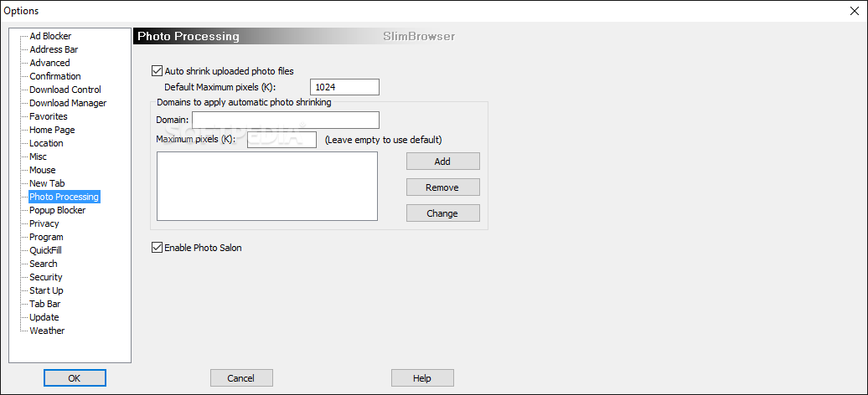The height and width of the screenshot is (395, 868).
Task: Click the Remove button
Action: (443, 187)
